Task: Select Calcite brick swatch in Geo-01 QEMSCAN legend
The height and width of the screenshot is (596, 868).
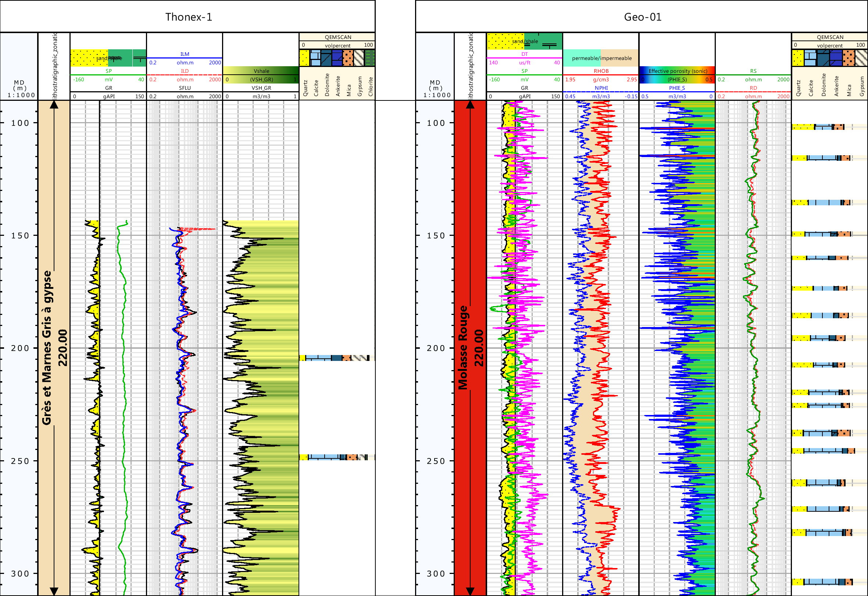Action: tap(811, 58)
